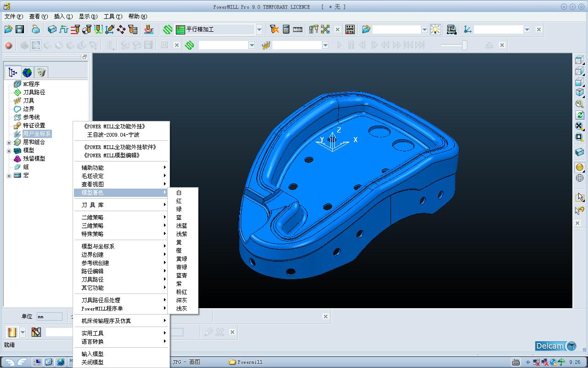Viewport: 588px width, 368px height.
Task: Select the 刀具路径 tree item
Action: (34, 92)
